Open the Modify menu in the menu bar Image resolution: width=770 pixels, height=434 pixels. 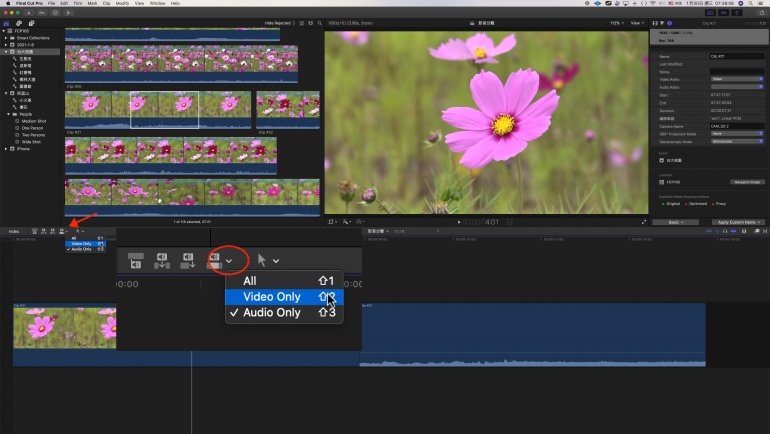(x=120, y=4)
